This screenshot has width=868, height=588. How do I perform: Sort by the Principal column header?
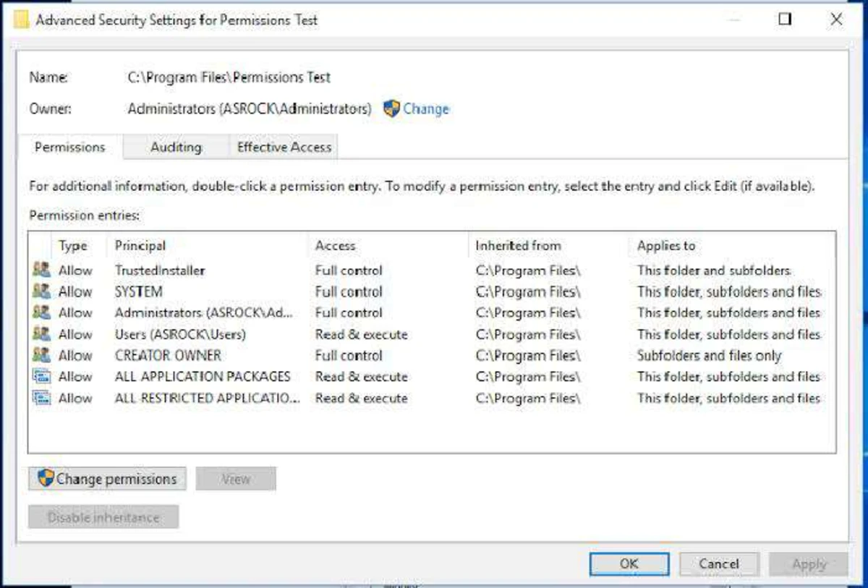point(140,246)
